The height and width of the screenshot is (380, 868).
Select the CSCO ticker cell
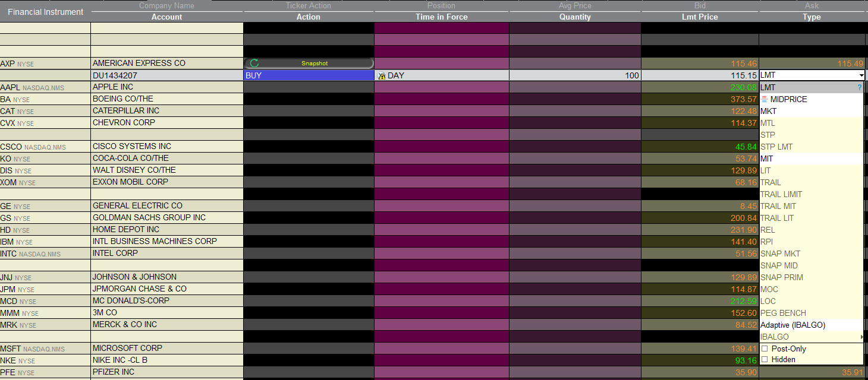click(45, 147)
